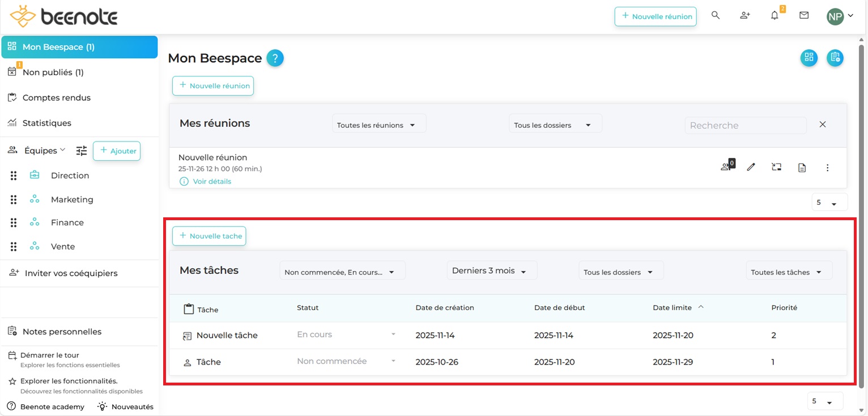Screen dimensions: 868x416
Task: Open the mail envelope icon
Action: coord(804,16)
